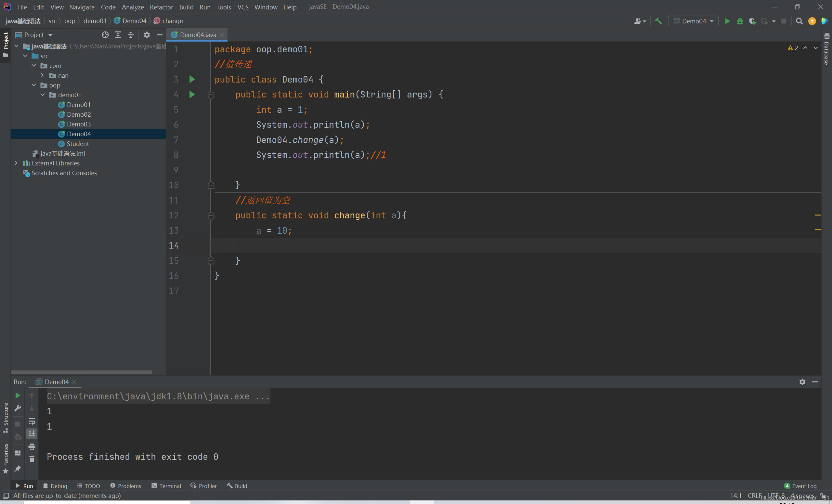Viewport: 832px width, 504px height.
Task: Run with coverage icon in toolbar
Action: pos(752,21)
